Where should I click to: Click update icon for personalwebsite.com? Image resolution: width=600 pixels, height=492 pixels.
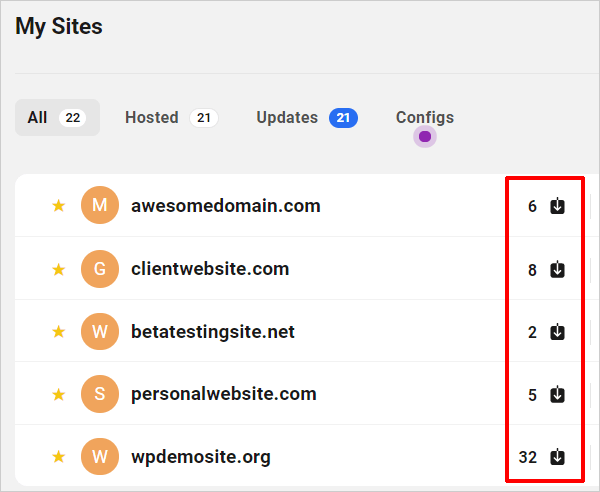tap(557, 394)
